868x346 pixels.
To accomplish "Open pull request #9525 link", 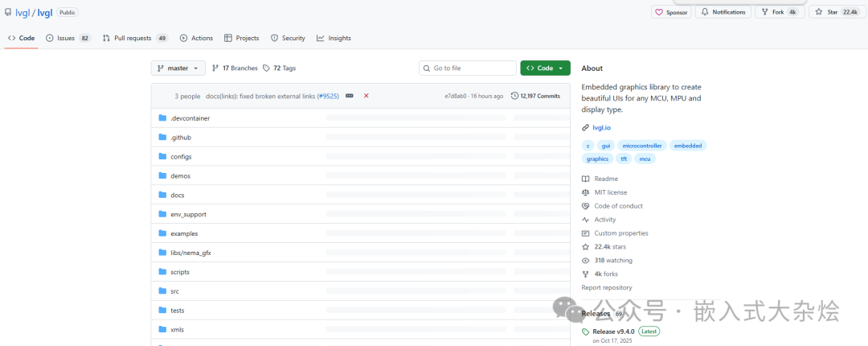I will tap(328, 96).
